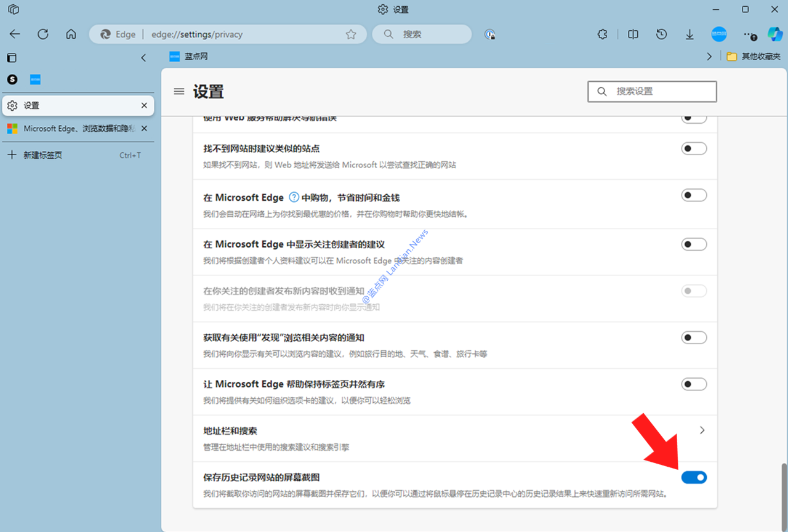Open the pinned blue Landian tab

pyautogui.click(x=35, y=79)
